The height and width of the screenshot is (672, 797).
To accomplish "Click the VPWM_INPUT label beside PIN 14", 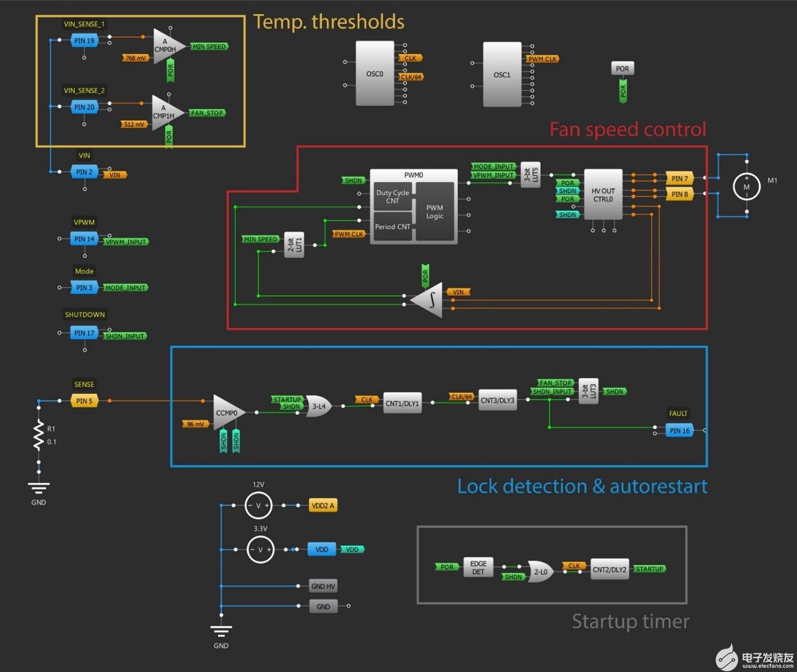I will (x=126, y=241).
